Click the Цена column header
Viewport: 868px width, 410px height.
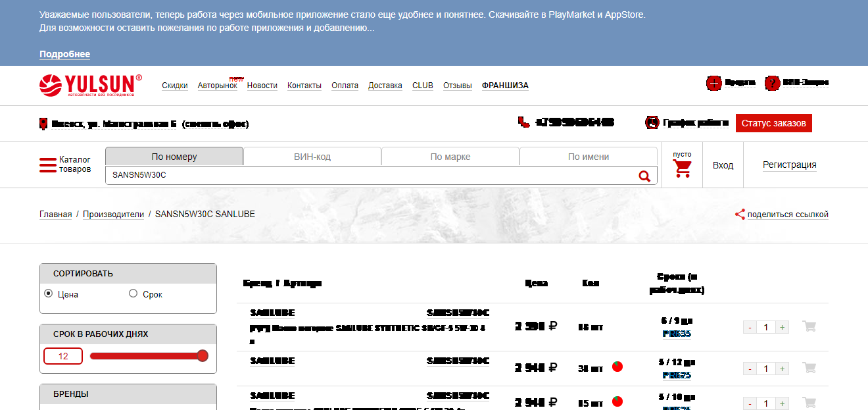pos(537,283)
